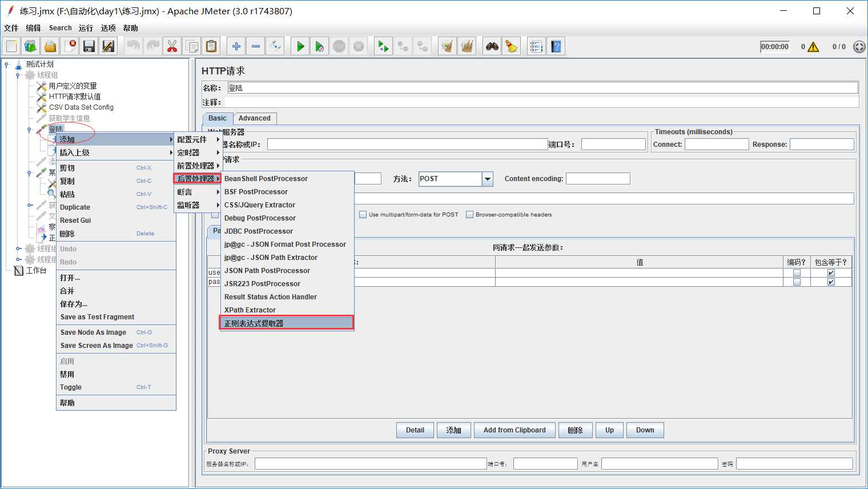This screenshot has height=489, width=868.
Task: Click the Search binoculars icon
Action: click(x=492, y=46)
